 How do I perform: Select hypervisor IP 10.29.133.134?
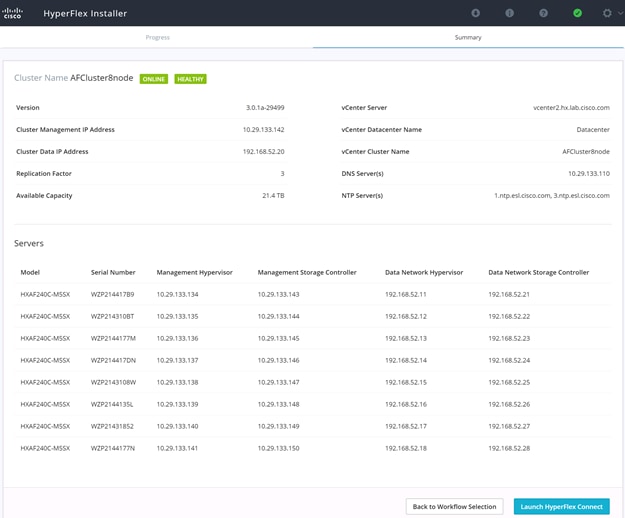point(177,294)
